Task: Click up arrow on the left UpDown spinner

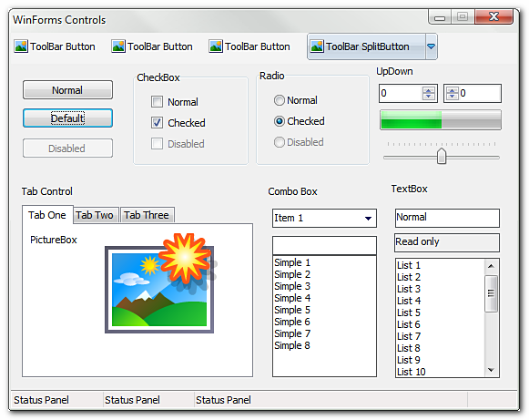Action: (429, 90)
